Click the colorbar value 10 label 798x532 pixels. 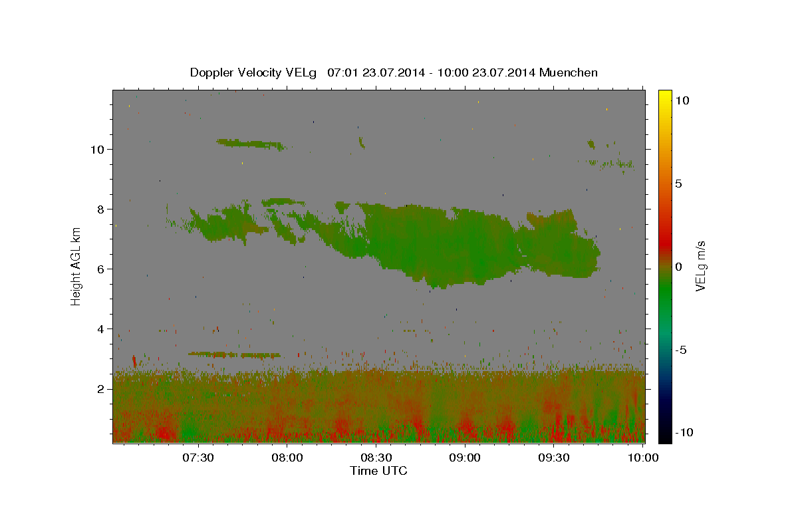click(682, 100)
